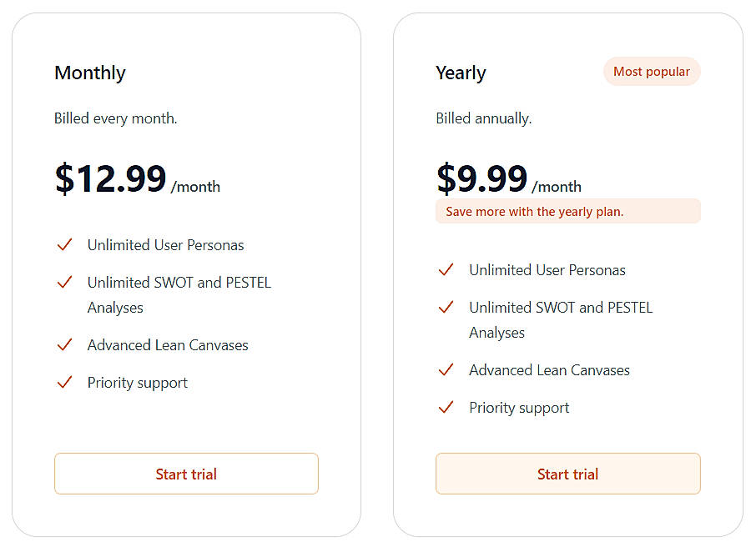Click checkmark beside Advanced Lean Canvases in Yearly plan
Viewport: 756px width, 547px height.
(446, 369)
